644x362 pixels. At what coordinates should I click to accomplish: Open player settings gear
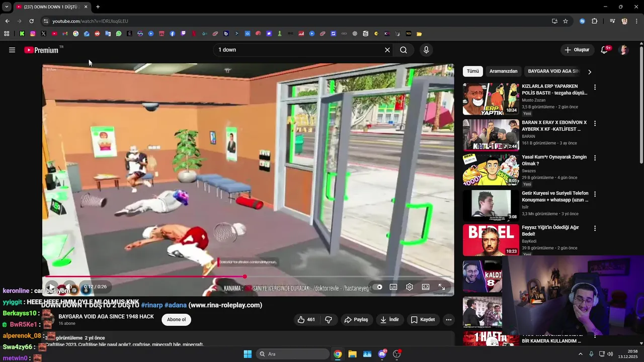(x=410, y=287)
